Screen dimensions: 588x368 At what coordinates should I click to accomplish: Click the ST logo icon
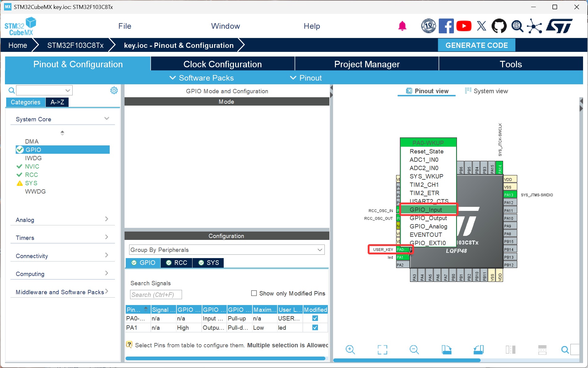560,26
